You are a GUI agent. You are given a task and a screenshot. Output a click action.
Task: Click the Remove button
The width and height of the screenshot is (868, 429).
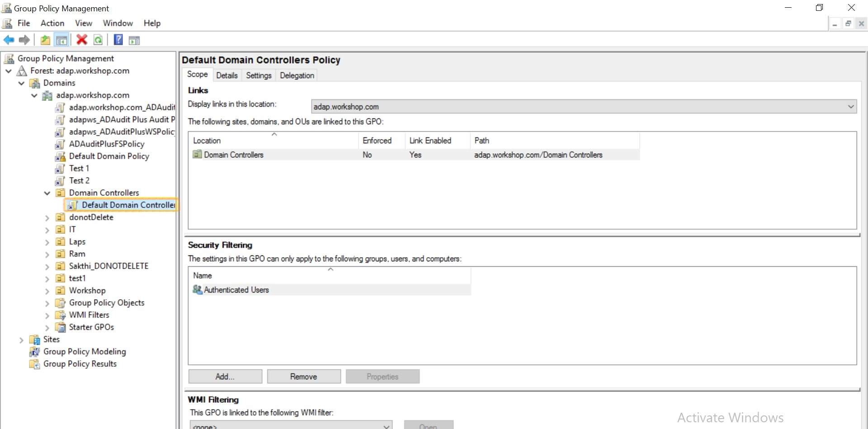303,377
